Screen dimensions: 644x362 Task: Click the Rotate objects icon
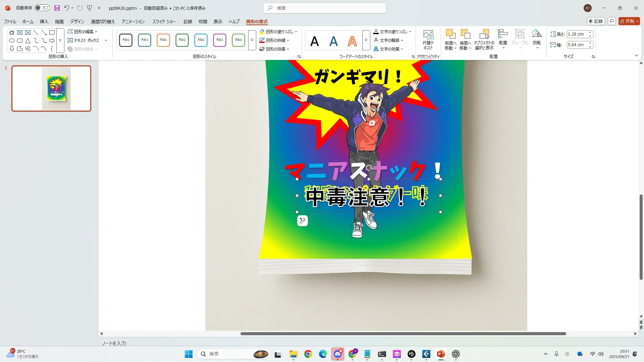click(x=537, y=34)
